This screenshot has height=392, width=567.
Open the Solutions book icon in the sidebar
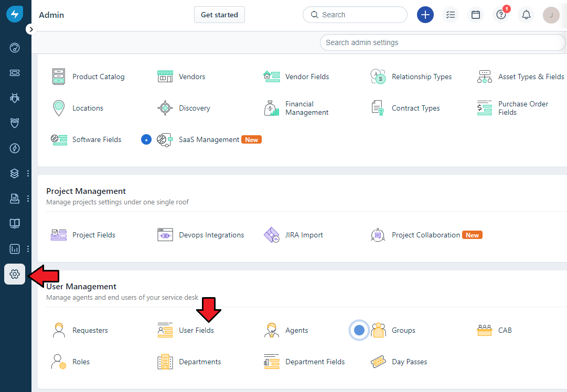(x=15, y=224)
